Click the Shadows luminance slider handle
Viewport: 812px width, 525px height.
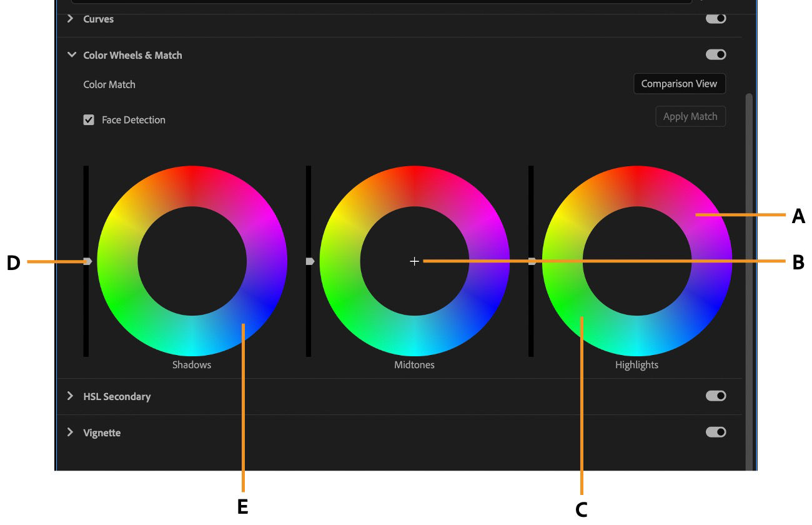[87, 262]
